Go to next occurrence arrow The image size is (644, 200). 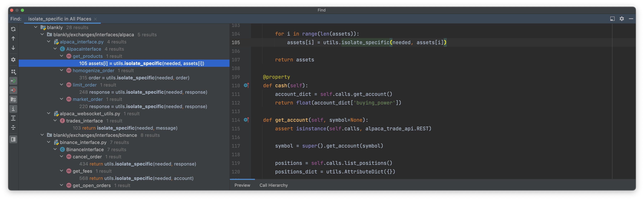pyautogui.click(x=13, y=48)
